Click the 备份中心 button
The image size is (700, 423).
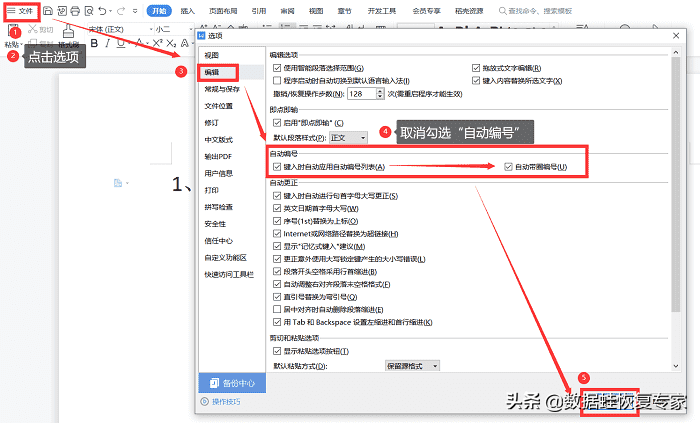(232, 383)
